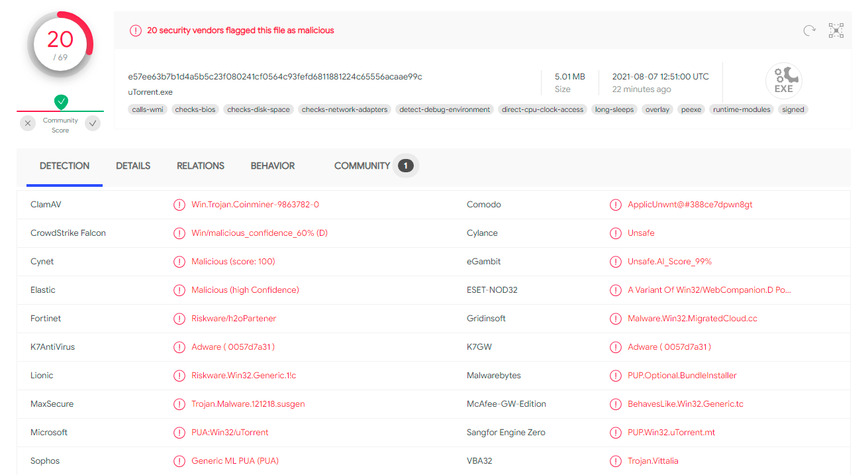This screenshot has height=475, width=868.
Task: Click the malicious alert icon in banner
Action: [x=136, y=30]
